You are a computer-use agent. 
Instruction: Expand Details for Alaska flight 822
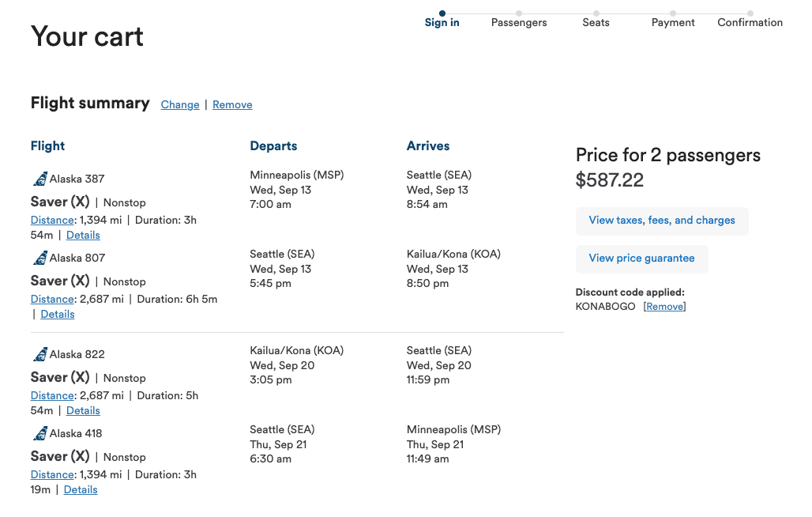(x=82, y=410)
